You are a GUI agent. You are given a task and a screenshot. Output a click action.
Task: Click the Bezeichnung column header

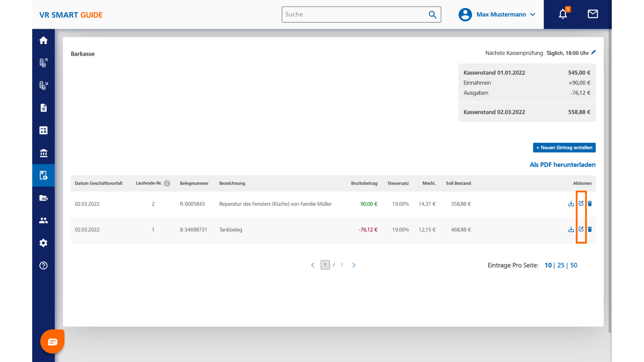pos(232,183)
